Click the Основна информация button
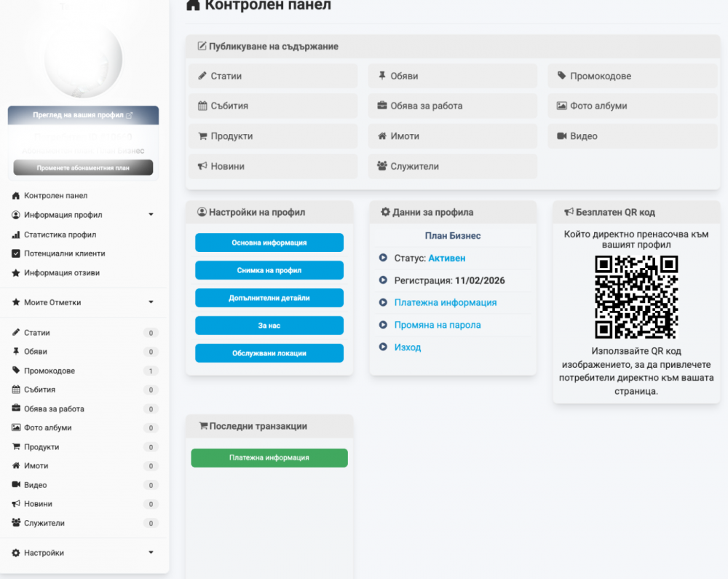Viewport: 728px width, 579px height. click(269, 243)
